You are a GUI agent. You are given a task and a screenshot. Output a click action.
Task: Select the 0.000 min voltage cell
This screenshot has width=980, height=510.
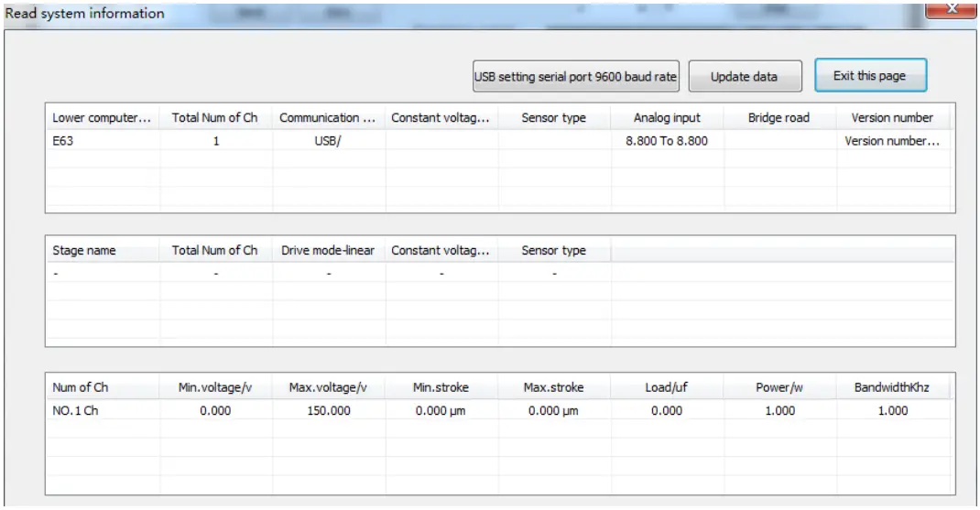(x=215, y=410)
